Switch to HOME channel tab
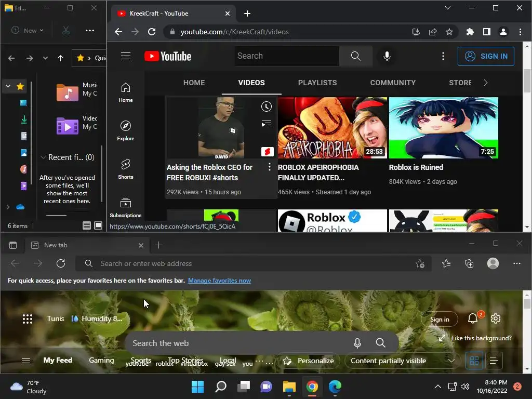 [x=194, y=83]
